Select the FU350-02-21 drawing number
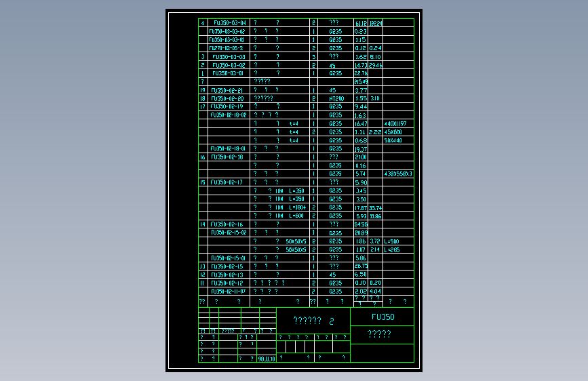Screen dimensions: 588x381 pyautogui.click(x=227, y=90)
